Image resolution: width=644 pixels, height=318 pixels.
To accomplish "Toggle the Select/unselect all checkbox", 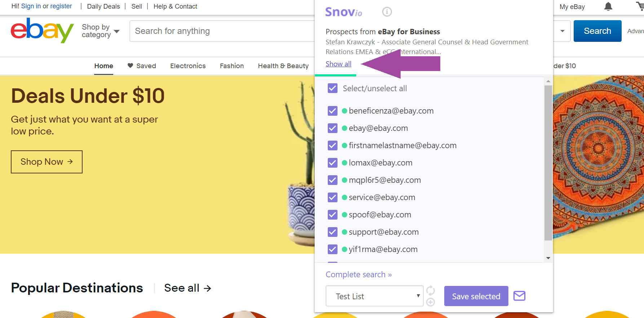I will (x=332, y=88).
